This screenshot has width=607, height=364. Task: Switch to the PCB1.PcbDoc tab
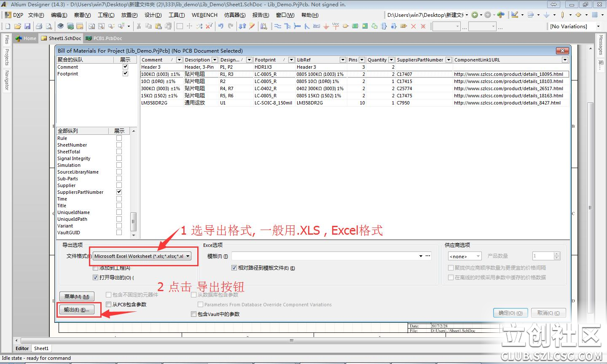pyautogui.click(x=104, y=38)
